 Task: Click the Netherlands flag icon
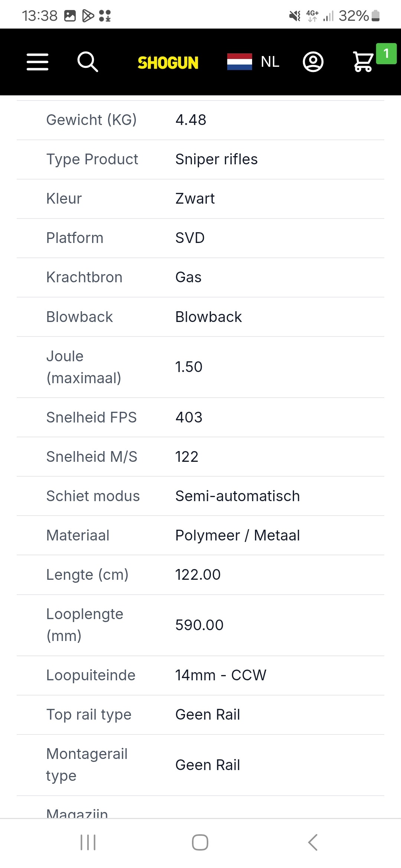[x=239, y=62]
